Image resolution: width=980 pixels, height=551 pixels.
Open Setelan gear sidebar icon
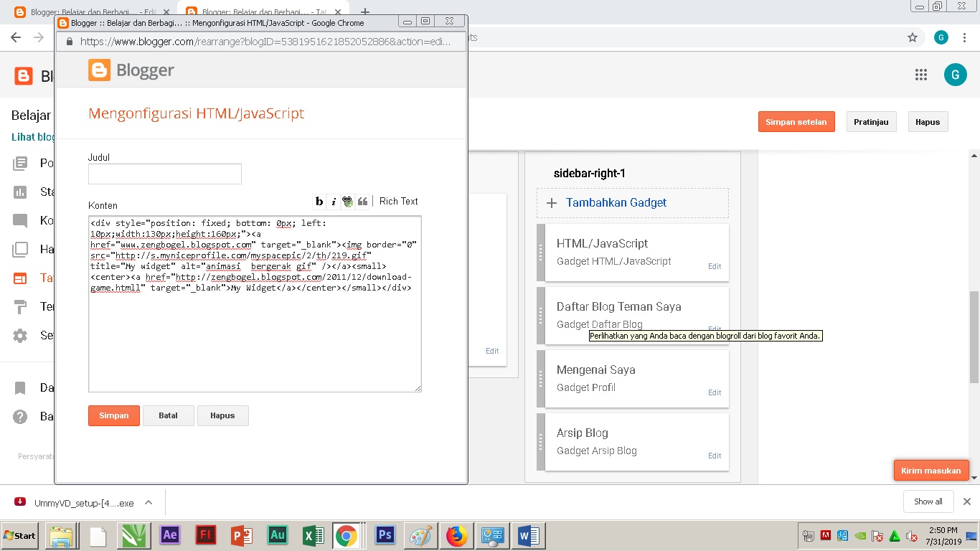pyautogui.click(x=20, y=336)
